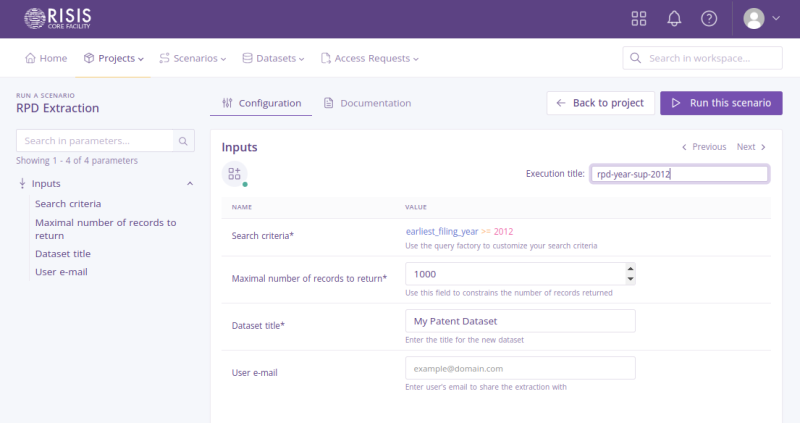The width and height of the screenshot is (800, 423).
Task: Open the apps grid icon in header
Action: 639,19
